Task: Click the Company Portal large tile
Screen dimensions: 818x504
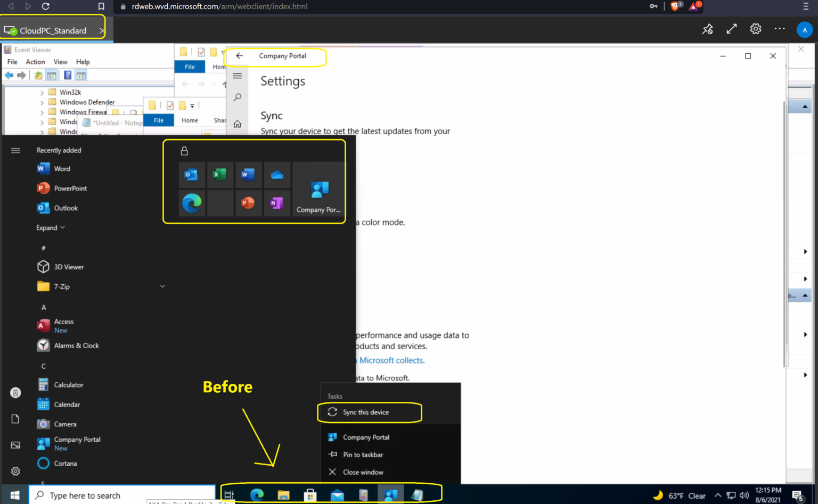Action: 318,189
